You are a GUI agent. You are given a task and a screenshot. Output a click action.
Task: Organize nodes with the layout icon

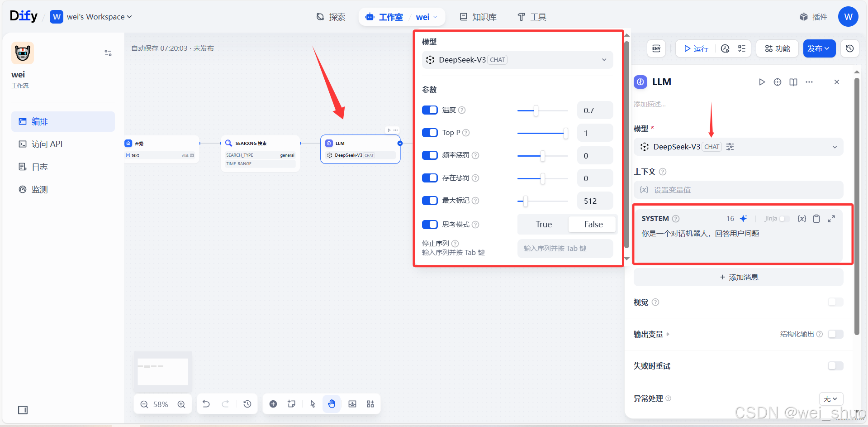[x=370, y=404]
